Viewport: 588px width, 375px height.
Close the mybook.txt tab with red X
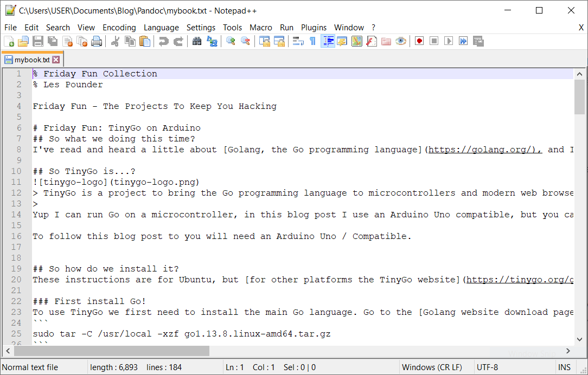(56, 60)
